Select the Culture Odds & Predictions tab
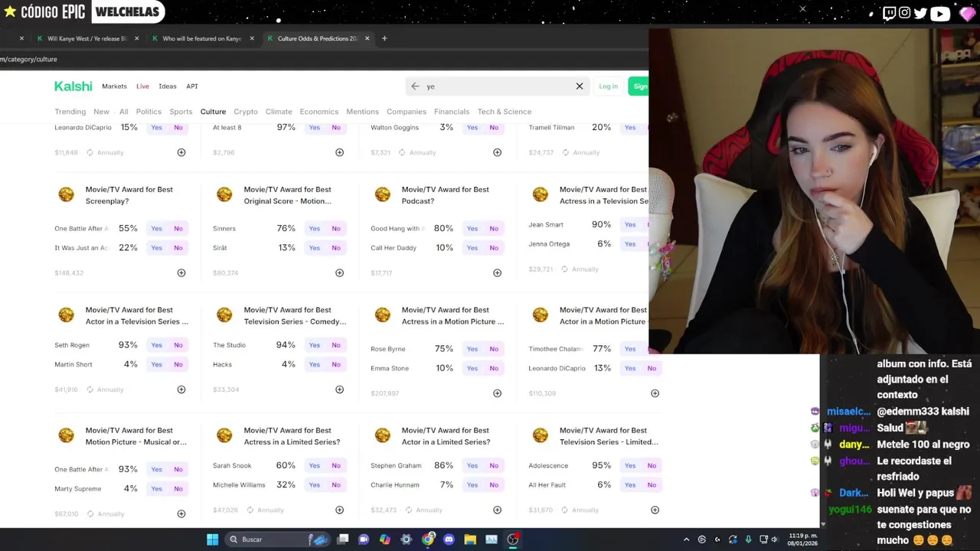 317,38
